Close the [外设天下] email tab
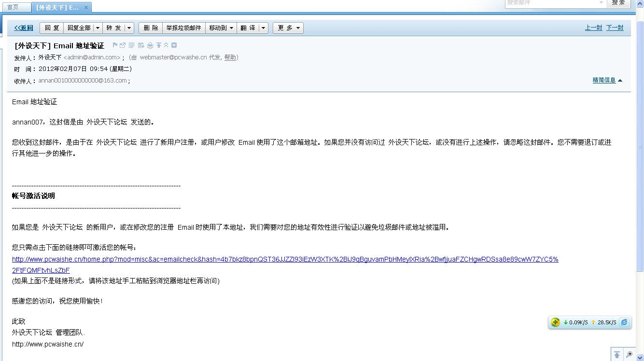Image resolution: width=644 pixels, height=361 pixels. pyautogui.click(x=86, y=8)
